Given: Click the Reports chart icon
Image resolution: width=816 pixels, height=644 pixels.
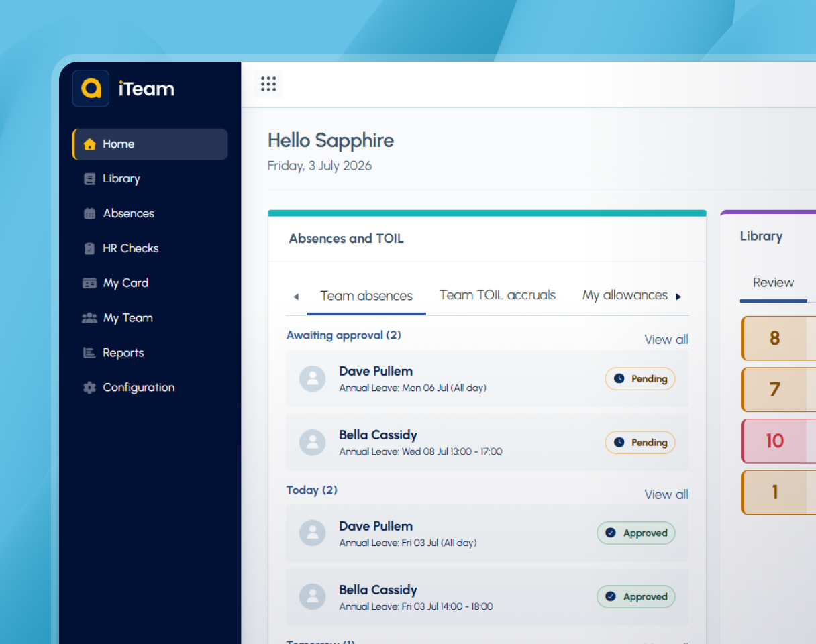Looking at the screenshot, I should click(x=89, y=353).
